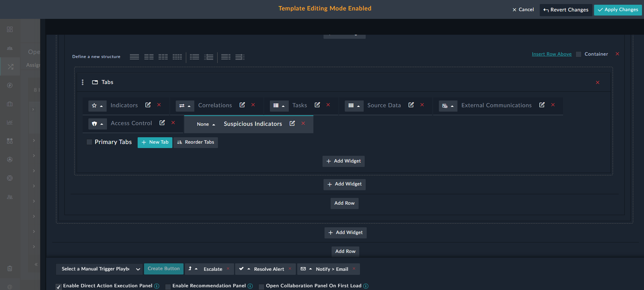Open the None icon dropdown for Suspicious Indicators
This screenshot has height=290, width=644.
[206, 124]
